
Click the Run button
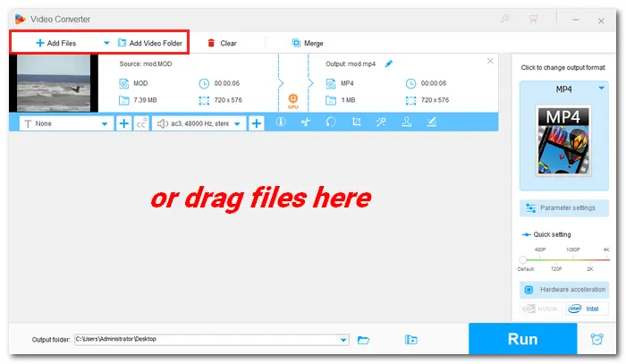click(522, 339)
